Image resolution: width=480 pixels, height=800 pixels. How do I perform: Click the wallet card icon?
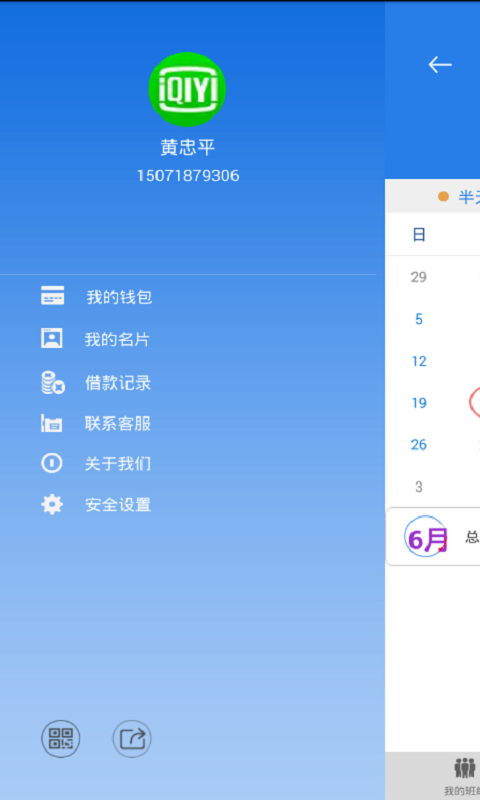pos(53,295)
